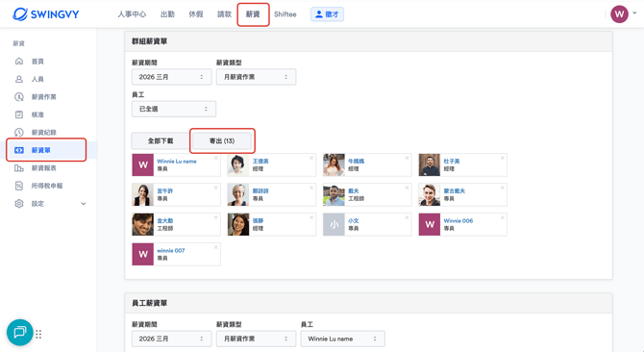This screenshot has height=352, width=644.
Task: Remove 王德美 card with its x icon
Action: tap(311, 158)
